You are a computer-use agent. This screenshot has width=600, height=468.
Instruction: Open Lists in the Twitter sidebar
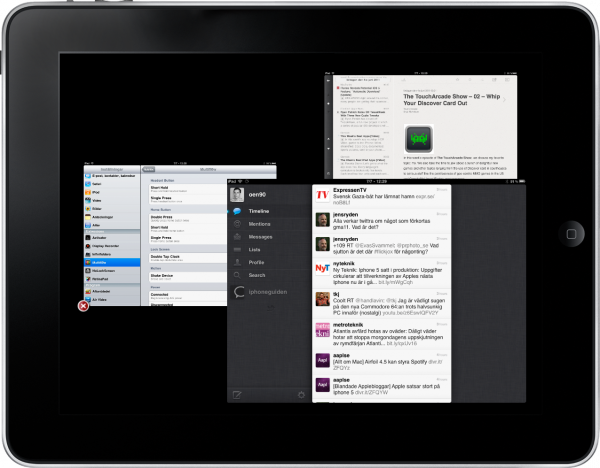tap(269, 249)
